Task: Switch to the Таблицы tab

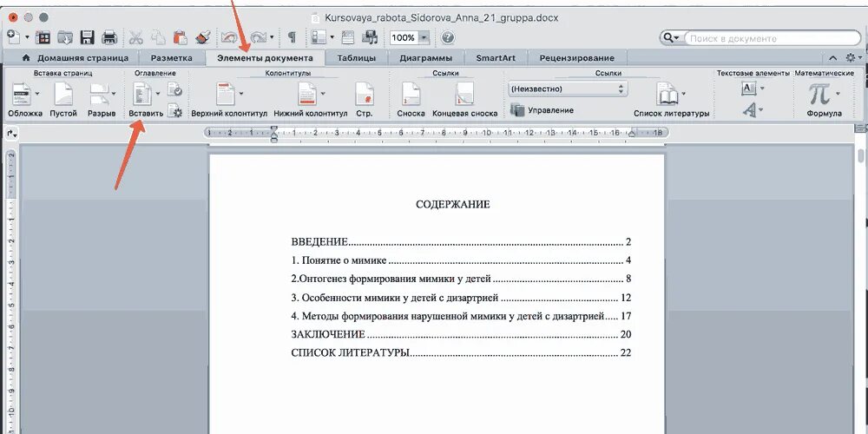Action: tap(357, 58)
